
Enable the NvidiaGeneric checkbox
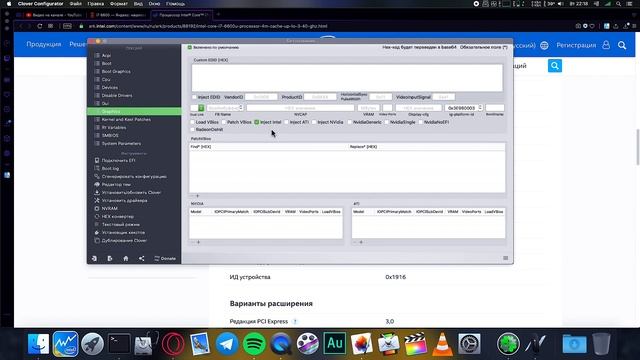[x=350, y=122]
